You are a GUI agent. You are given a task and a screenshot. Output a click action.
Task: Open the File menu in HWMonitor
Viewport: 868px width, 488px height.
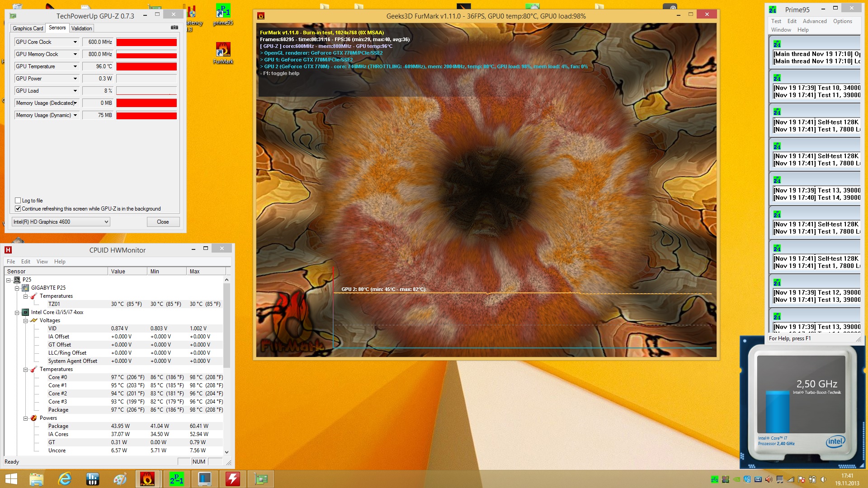(11, 262)
